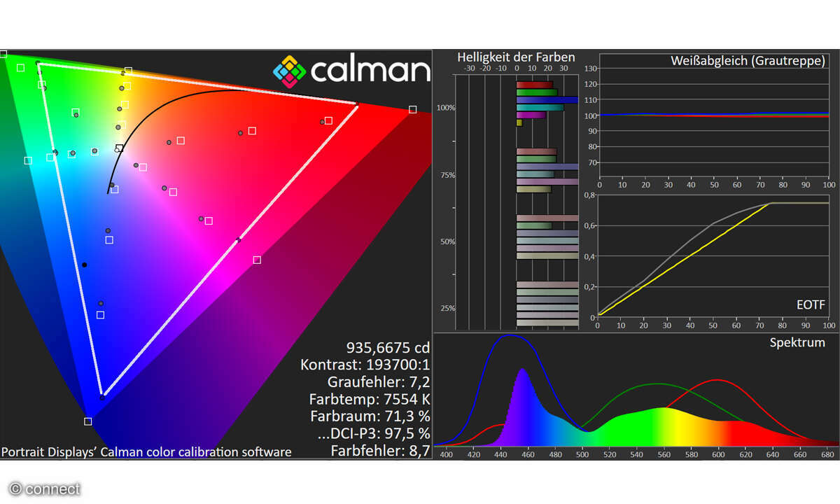Click the white square marker beyond the red gamut corner
The width and height of the screenshot is (840, 504).
coord(412,109)
